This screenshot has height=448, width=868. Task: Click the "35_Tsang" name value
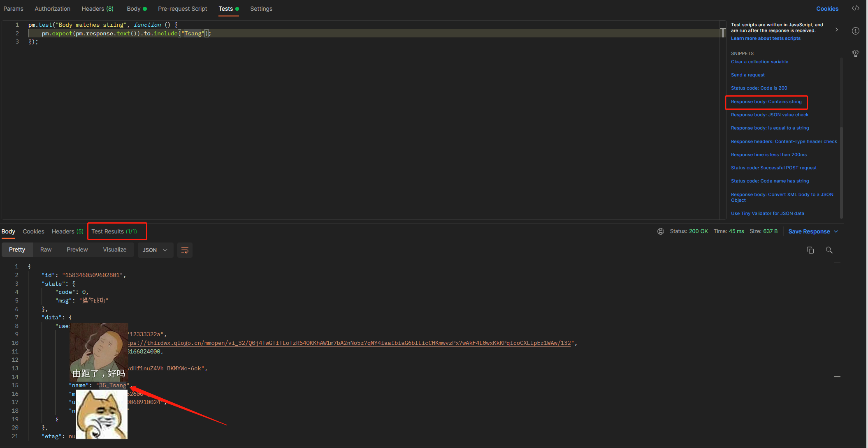113,385
